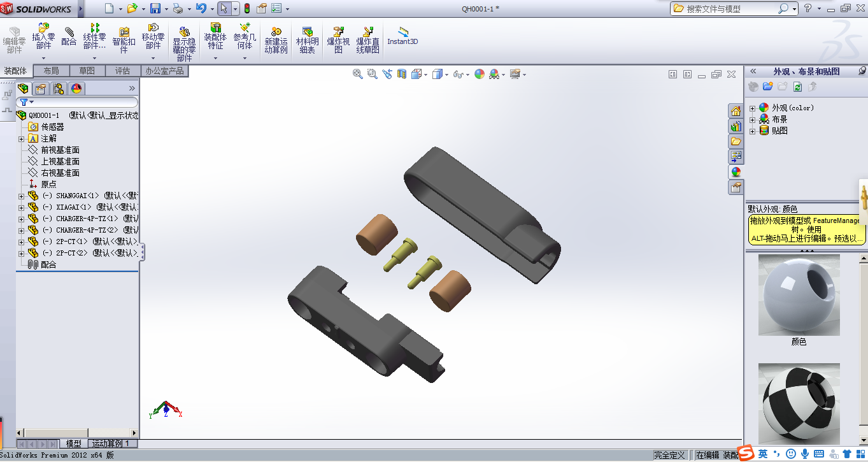Toggle the Instant3D button
The width and height of the screenshot is (868, 462).
tap(402, 36)
